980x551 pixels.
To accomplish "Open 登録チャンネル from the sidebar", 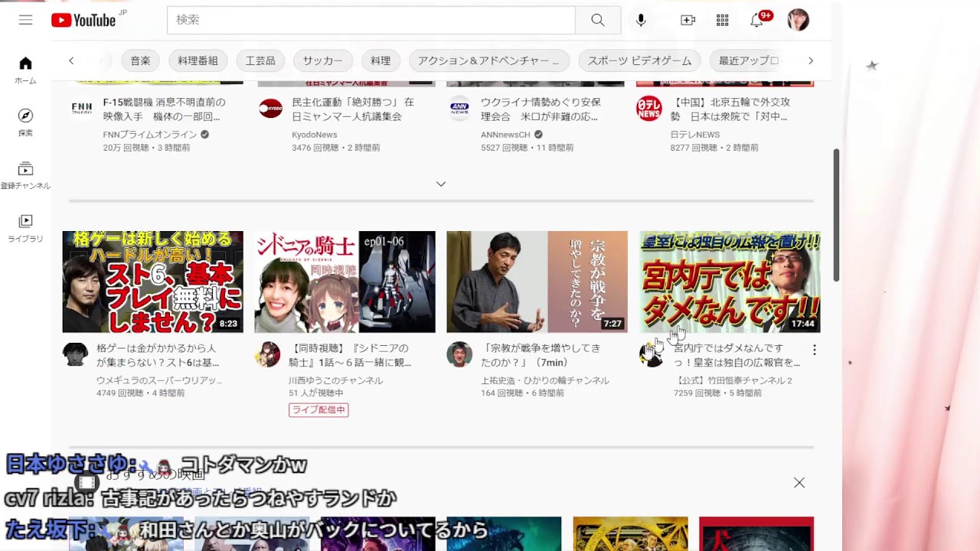I will (25, 174).
